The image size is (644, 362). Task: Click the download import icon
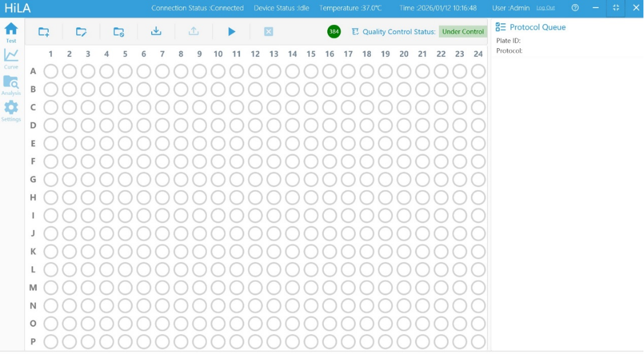tap(156, 31)
